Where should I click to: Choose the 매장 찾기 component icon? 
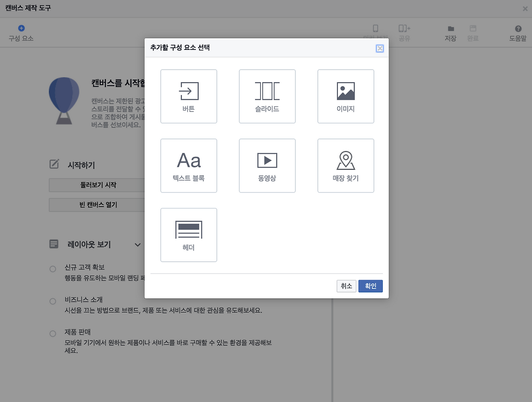pos(346,165)
